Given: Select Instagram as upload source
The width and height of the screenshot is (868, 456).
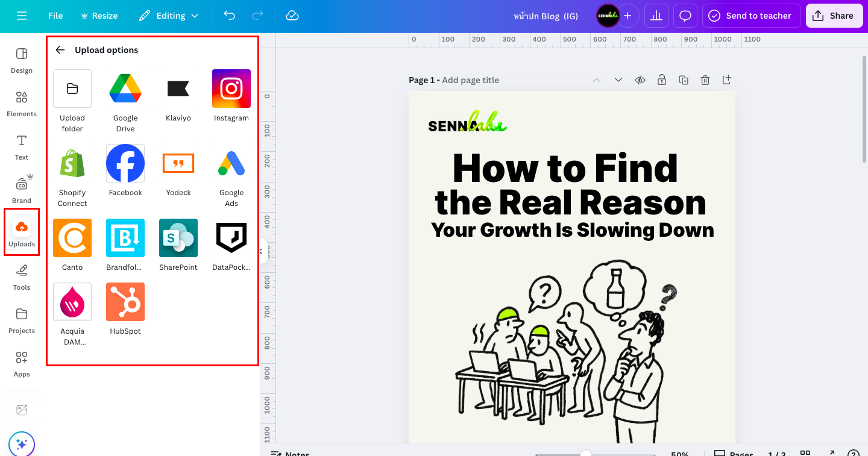Looking at the screenshot, I should (x=231, y=89).
